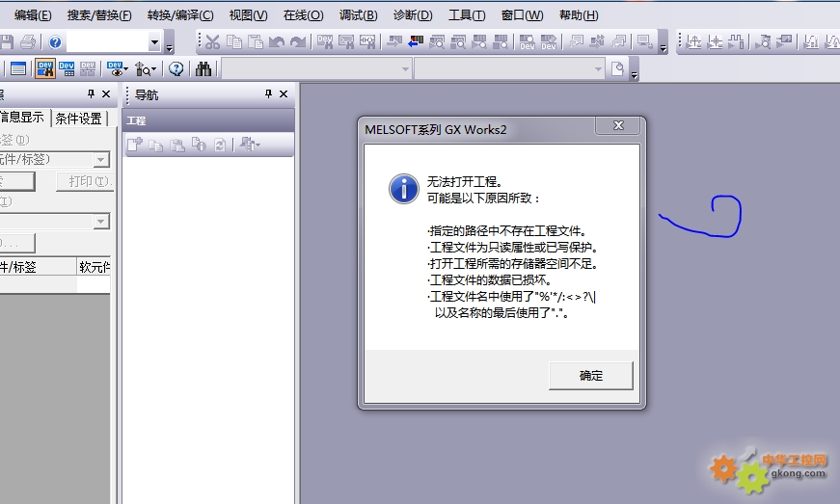
Task: Click the remote operation computer icon
Action: click(644, 41)
